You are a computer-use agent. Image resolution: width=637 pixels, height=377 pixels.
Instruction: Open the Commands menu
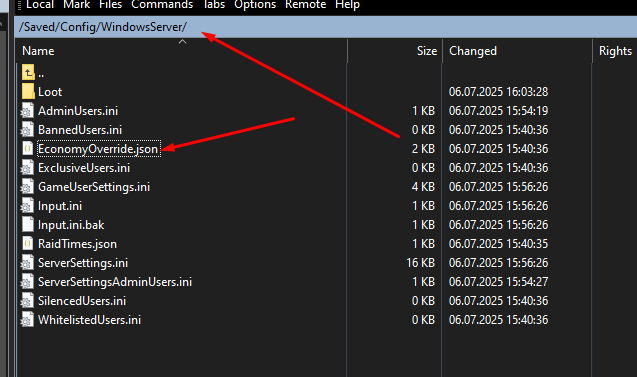pos(162,5)
